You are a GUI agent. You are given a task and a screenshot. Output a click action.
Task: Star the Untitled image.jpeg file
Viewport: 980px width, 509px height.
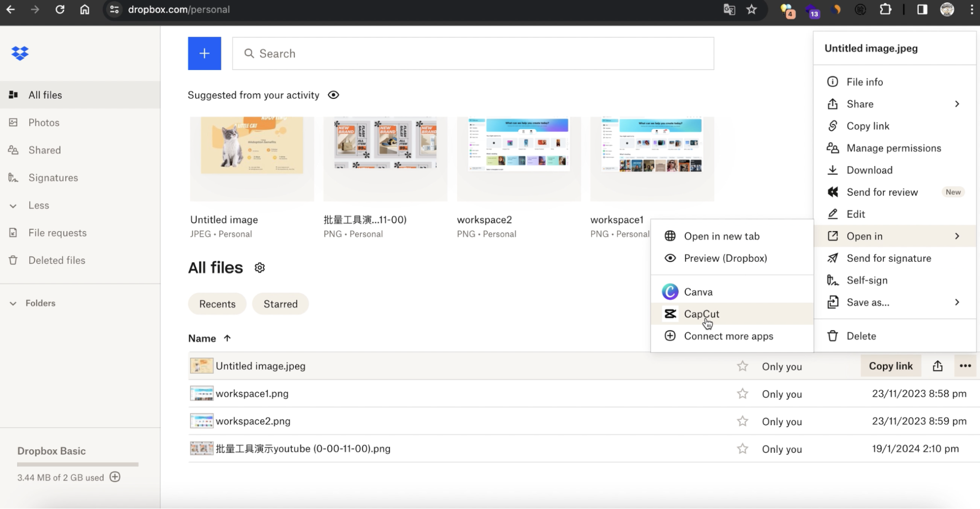tap(742, 366)
